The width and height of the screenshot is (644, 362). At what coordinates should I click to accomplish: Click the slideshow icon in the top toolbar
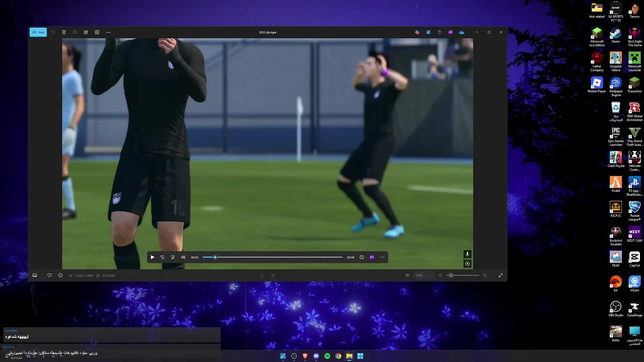pyautogui.click(x=97, y=32)
